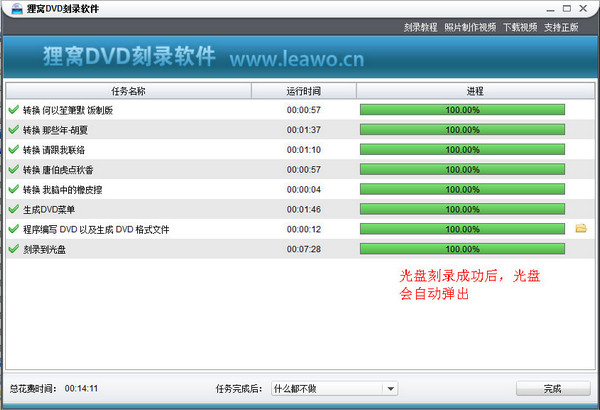Select task row 转换 唐伯虎点秋香

tap(300, 169)
